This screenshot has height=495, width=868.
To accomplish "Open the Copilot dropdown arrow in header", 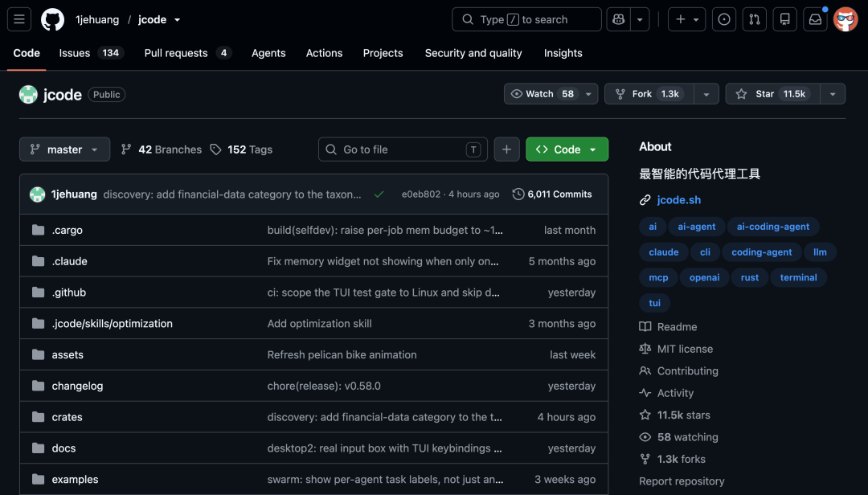I will pyautogui.click(x=640, y=19).
